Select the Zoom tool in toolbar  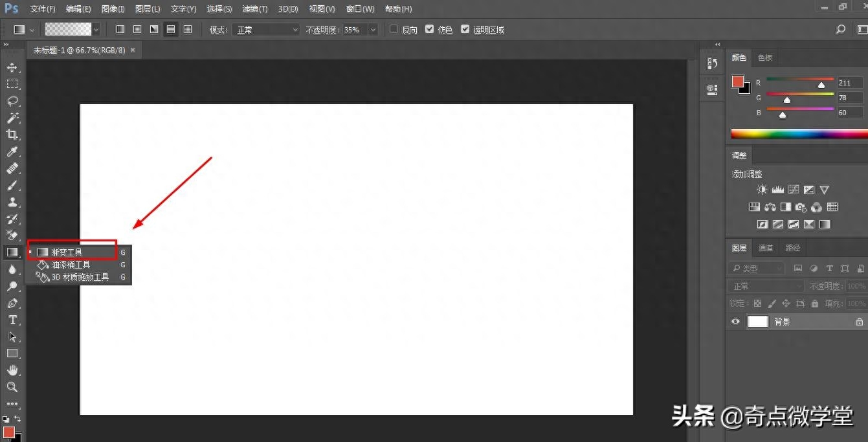pos(12,387)
